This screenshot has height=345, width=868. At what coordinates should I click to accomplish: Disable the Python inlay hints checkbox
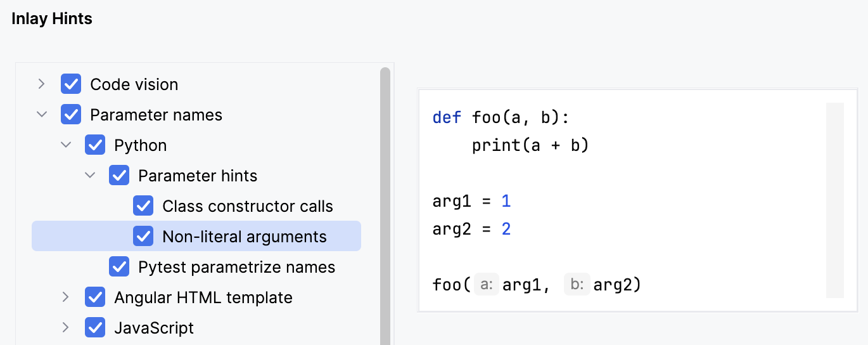point(95,145)
